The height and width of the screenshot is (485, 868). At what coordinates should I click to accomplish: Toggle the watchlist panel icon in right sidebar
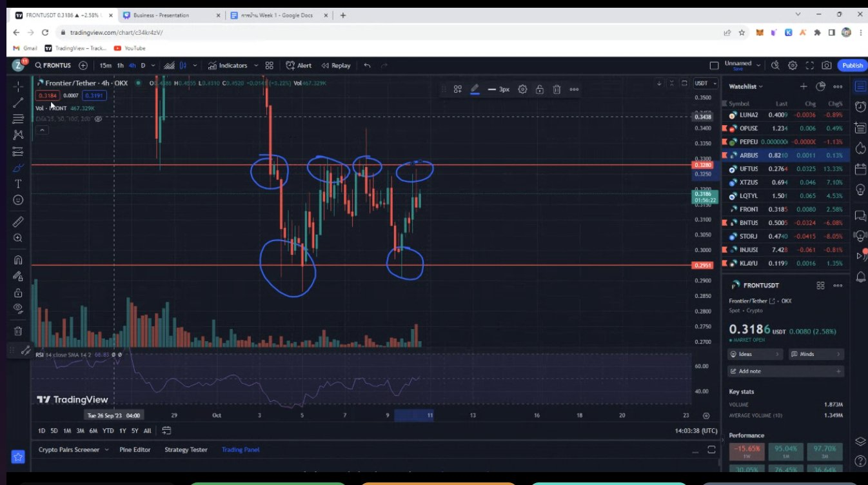click(860, 86)
